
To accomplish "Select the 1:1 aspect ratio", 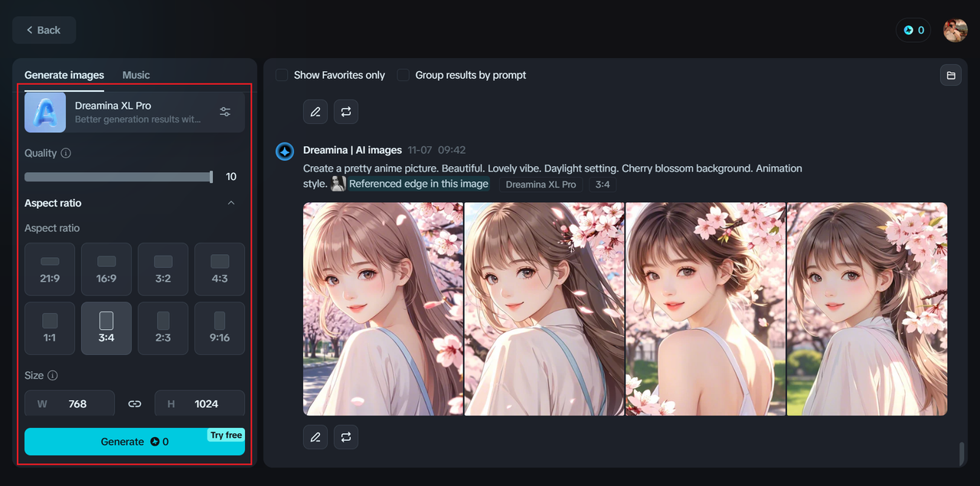I will pos(50,328).
